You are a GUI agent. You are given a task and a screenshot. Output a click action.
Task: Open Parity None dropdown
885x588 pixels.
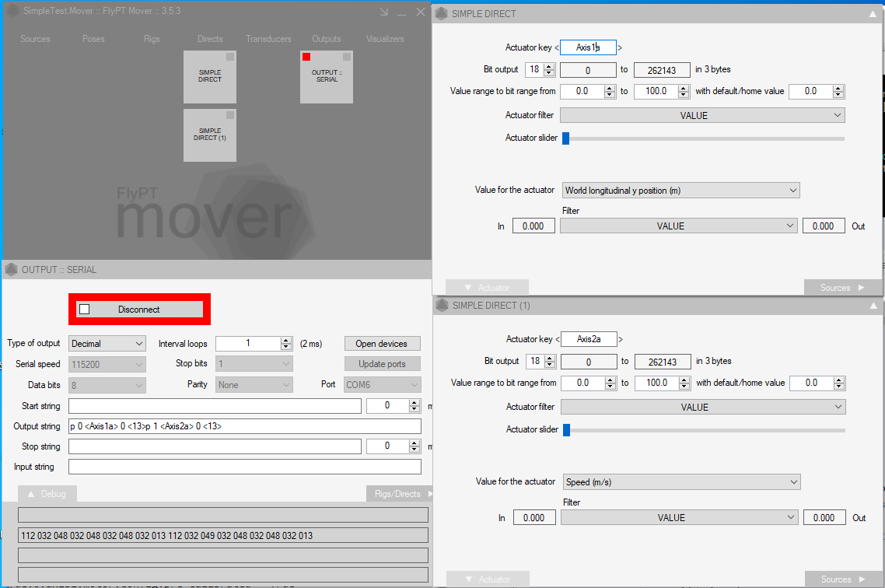click(254, 385)
